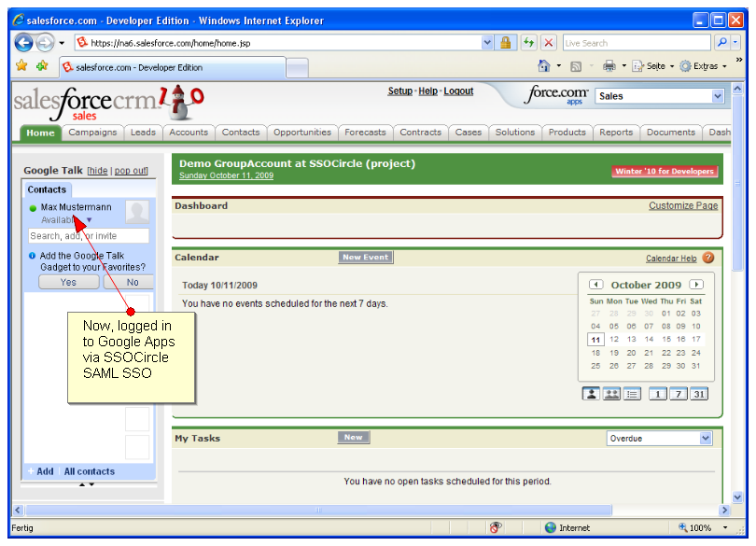Click the multi user calendar view icon

click(611, 394)
